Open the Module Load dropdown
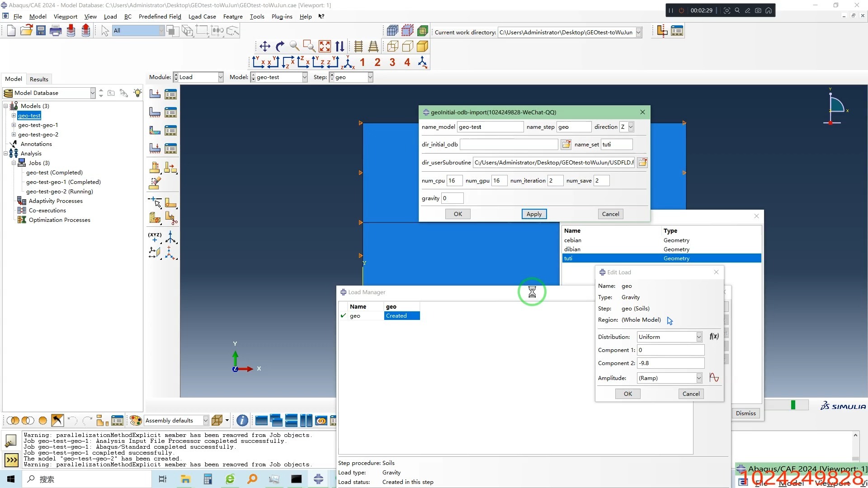The height and width of the screenshot is (488, 868). [x=220, y=77]
